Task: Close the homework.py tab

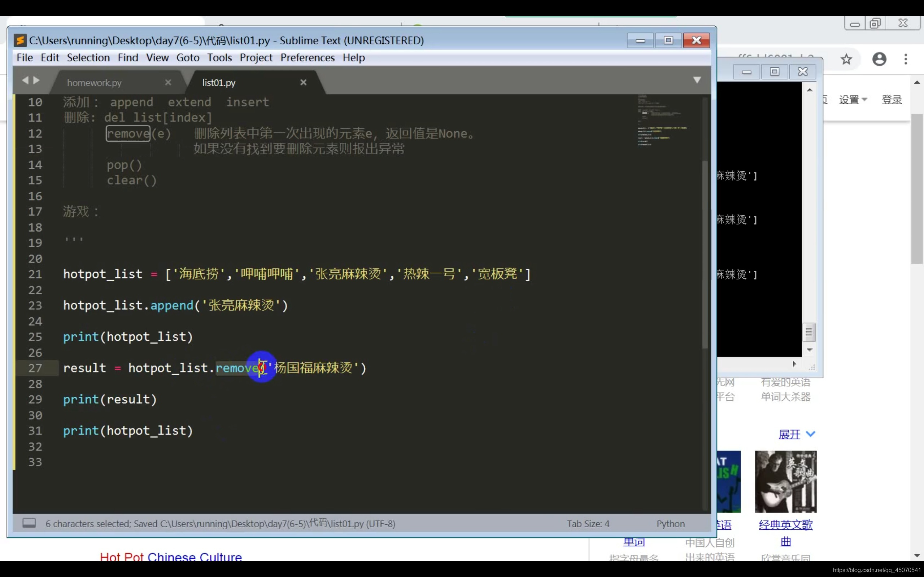Action: 168,83
